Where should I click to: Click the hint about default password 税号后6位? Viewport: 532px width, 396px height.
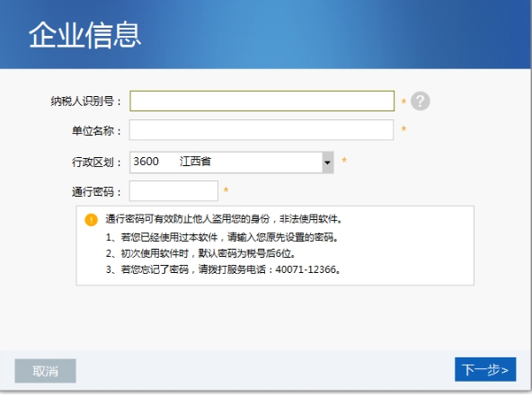click(x=200, y=253)
